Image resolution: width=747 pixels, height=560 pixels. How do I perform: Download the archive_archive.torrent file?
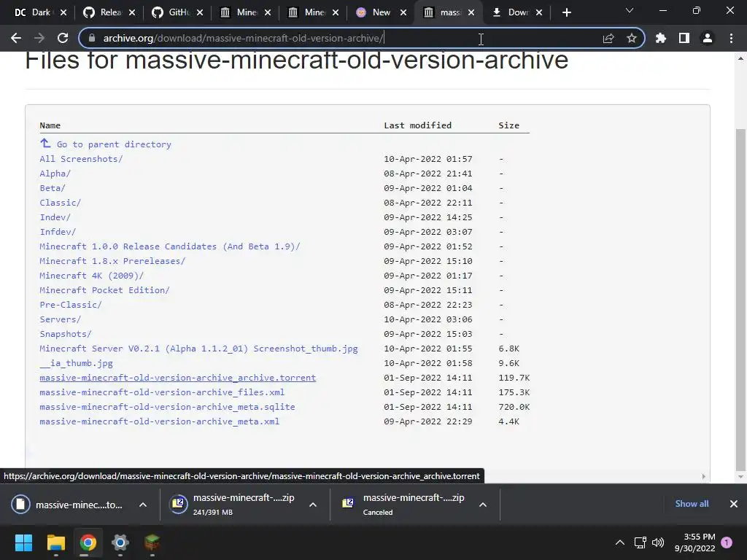point(178,378)
